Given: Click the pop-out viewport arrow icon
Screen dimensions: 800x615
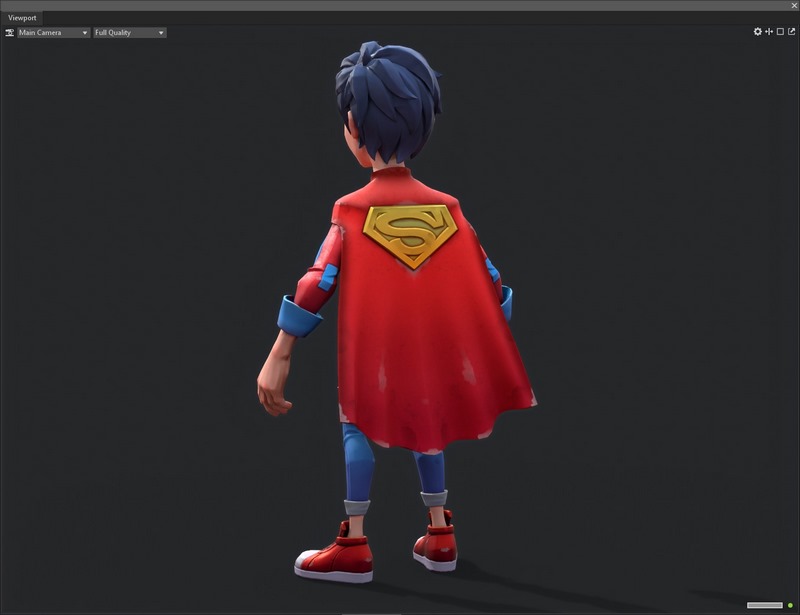Looking at the screenshot, I should pos(791,32).
